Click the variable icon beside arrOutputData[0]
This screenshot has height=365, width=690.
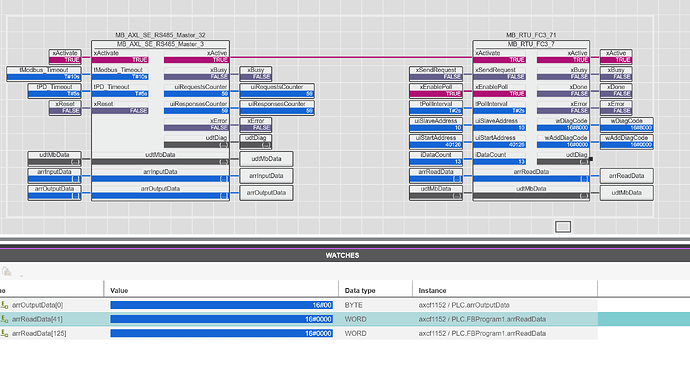pos(4,305)
